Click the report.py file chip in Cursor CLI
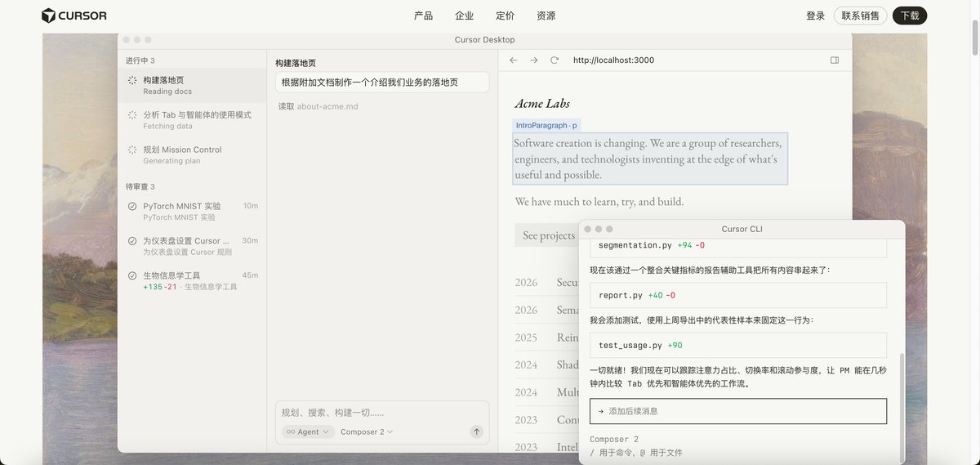 [x=738, y=295]
